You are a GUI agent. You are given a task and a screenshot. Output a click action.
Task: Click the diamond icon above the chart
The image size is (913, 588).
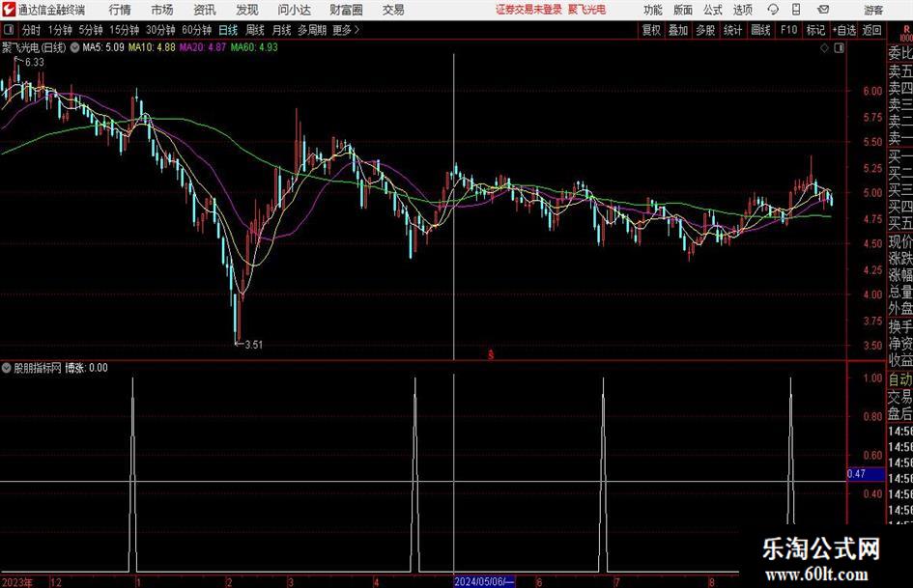[824, 48]
